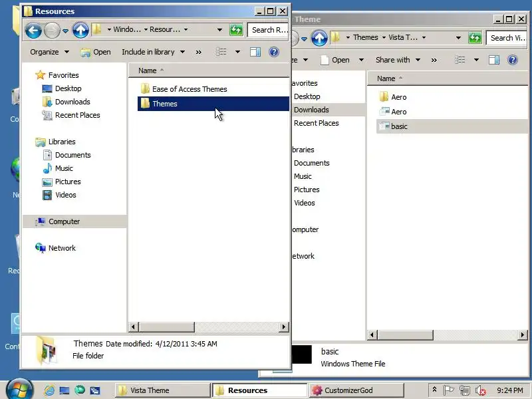The image size is (532, 399).
Task: Open the Organize menu in Resources
Action: coord(49,52)
